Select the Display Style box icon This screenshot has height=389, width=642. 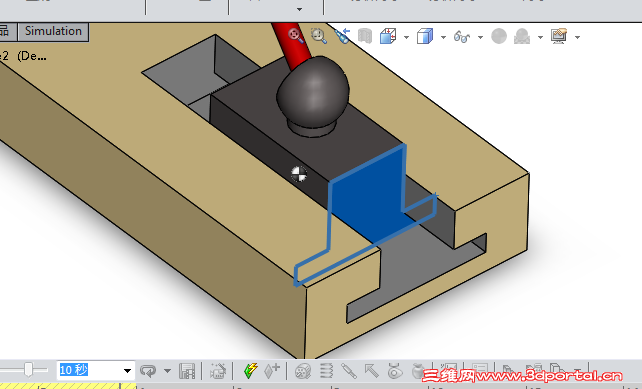(x=425, y=36)
